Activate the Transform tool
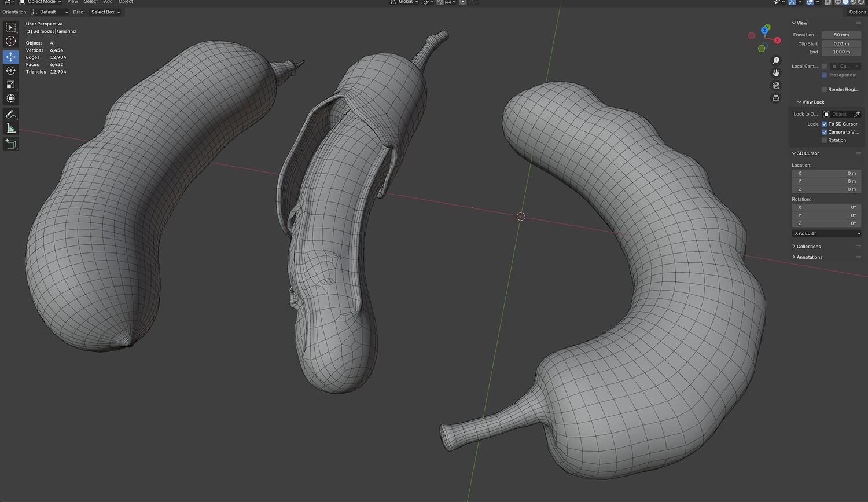Image resolution: width=868 pixels, height=502 pixels. tap(10, 98)
